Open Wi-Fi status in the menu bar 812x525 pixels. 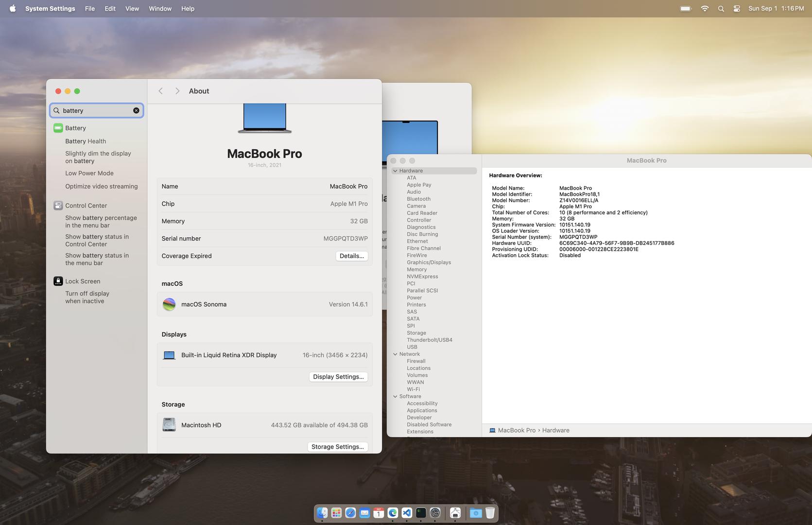[x=705, y=8]
